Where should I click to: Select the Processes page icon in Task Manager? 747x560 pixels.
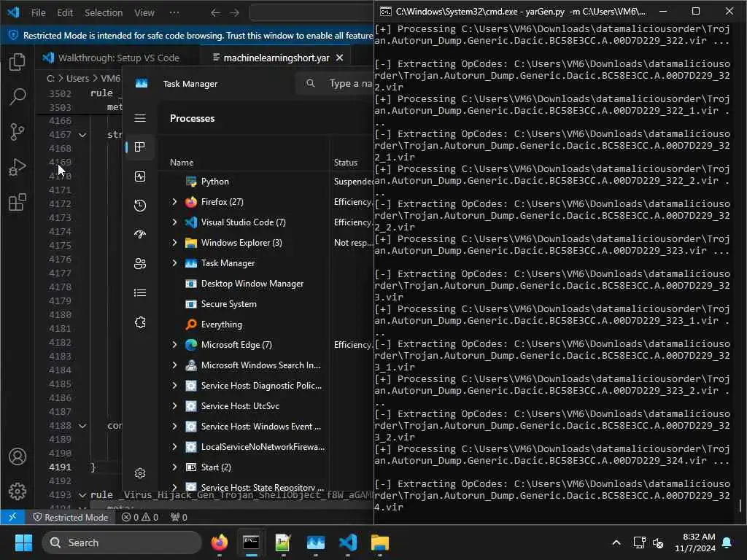pyautogui.click(x=140, y=147)
